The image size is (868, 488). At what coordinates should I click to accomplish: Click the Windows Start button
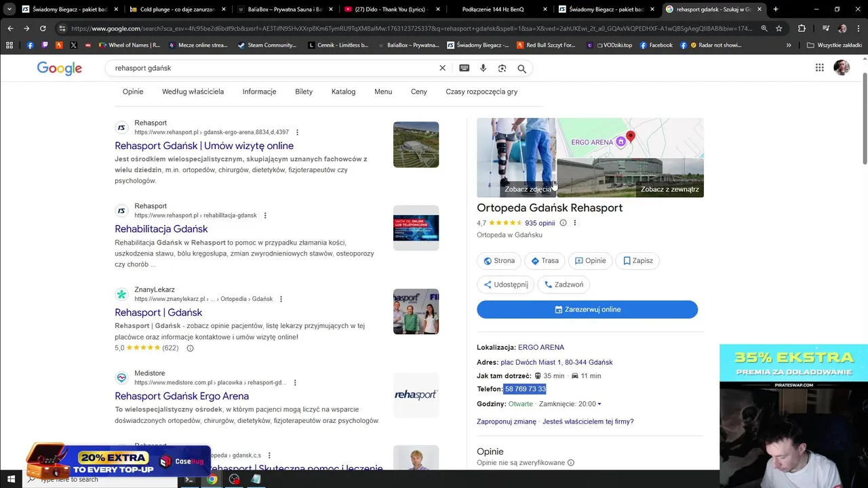[x=11, y=479]
